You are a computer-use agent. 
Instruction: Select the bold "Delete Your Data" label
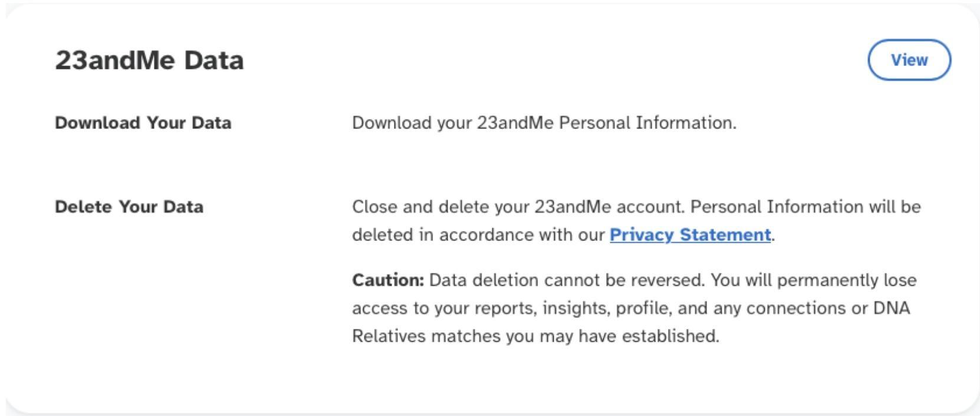tap(129, 207)
